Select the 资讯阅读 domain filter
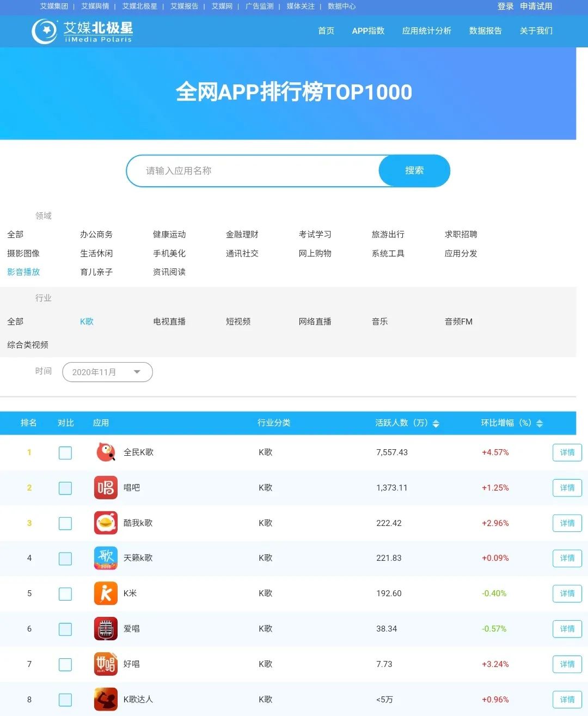Image resolution: width=588 pixels, height=716 pixels. click(169, 272)
